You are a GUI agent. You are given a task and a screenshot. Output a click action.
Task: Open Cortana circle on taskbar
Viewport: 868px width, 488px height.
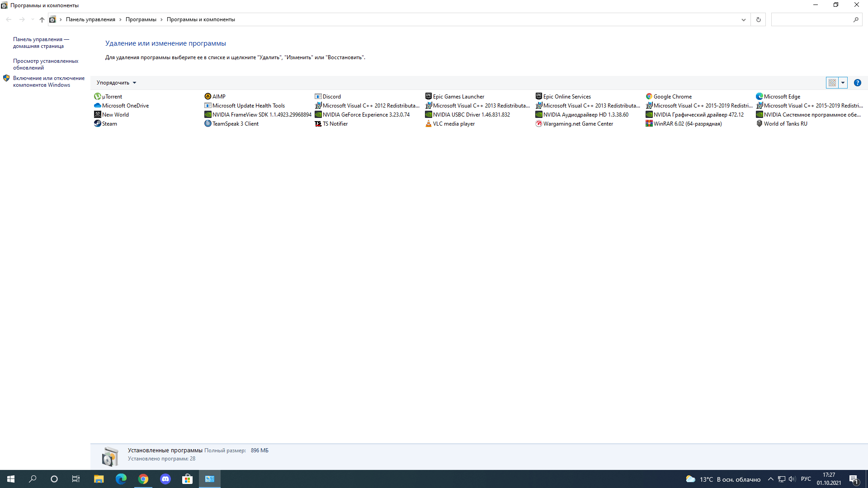(54, 479)
